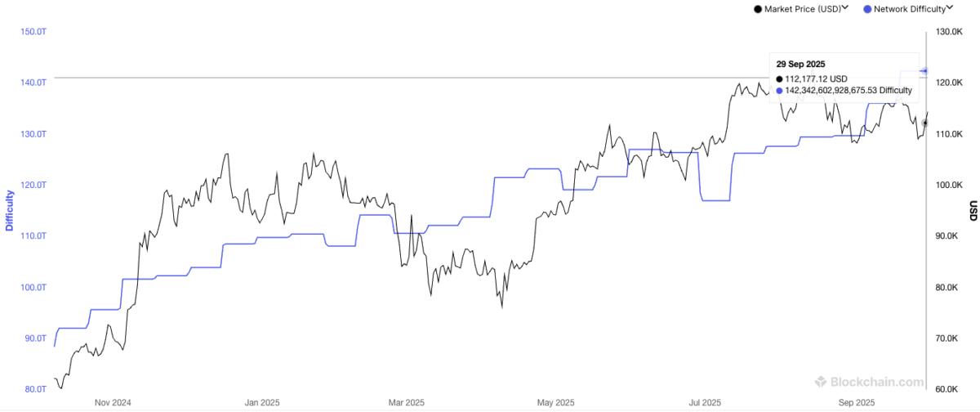
Task: Expand the chevron next to Market Price (USD)
Action: [845, 8]
